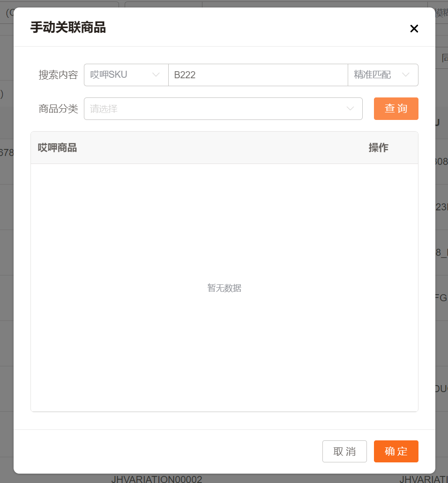Viewport: 448px width, 483px height.
Task: Click the 商品分类 label
Action: pyautogui.click(x=58, y=109)
